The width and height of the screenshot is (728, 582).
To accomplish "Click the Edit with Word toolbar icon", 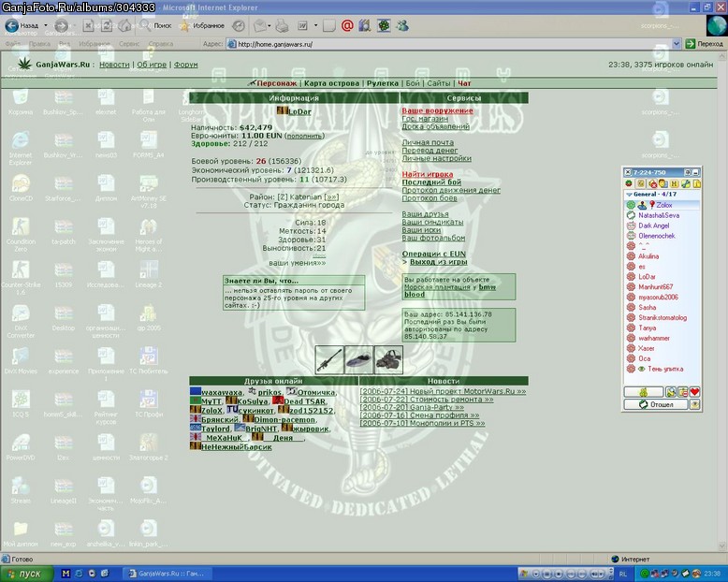I will pos(302,26).
